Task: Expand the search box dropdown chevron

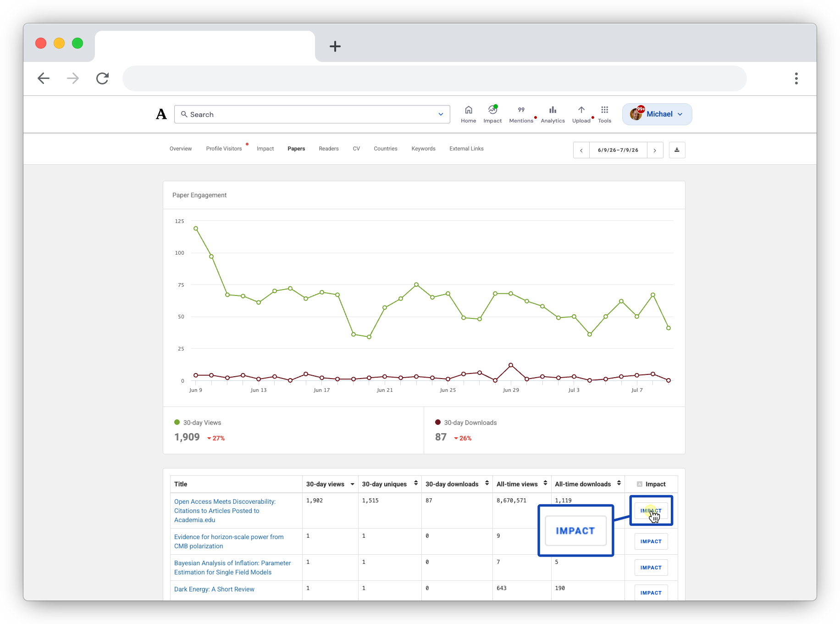Action: (441, 114)
